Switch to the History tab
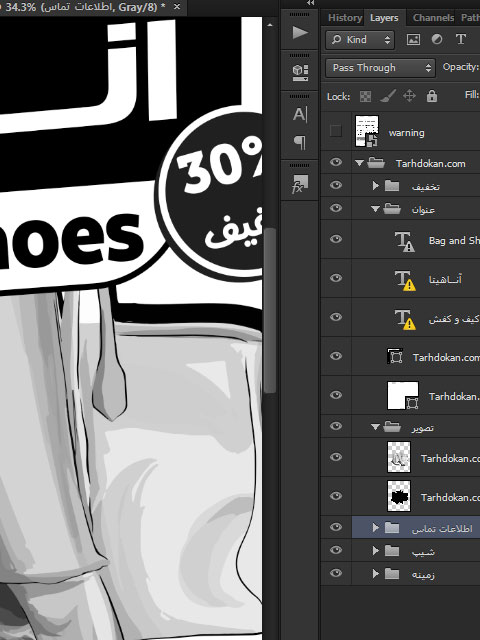The image size is (480, 640). click(344, 18)
